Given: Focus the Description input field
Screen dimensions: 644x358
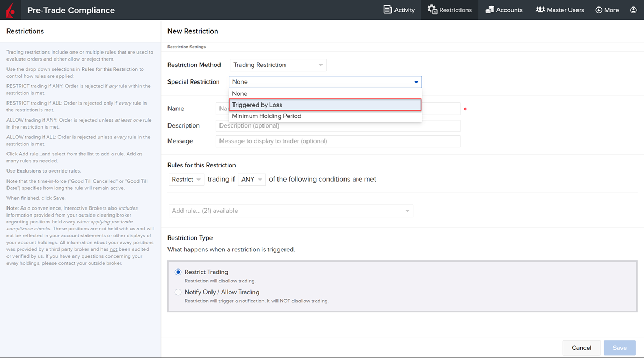Looking at the screenshot, I should 338,126.
